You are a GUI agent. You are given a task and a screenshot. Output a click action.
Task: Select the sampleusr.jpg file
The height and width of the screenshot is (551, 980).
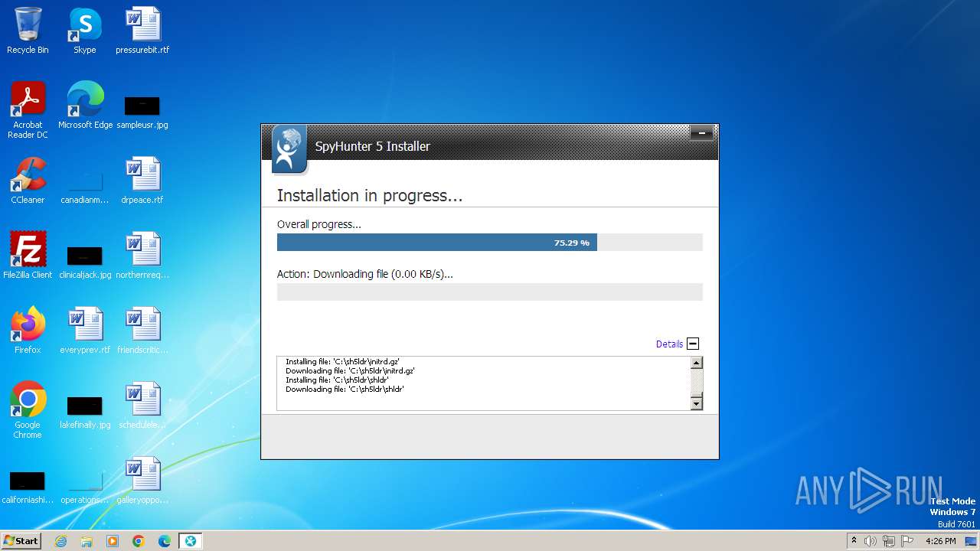(x=142, y=111)
